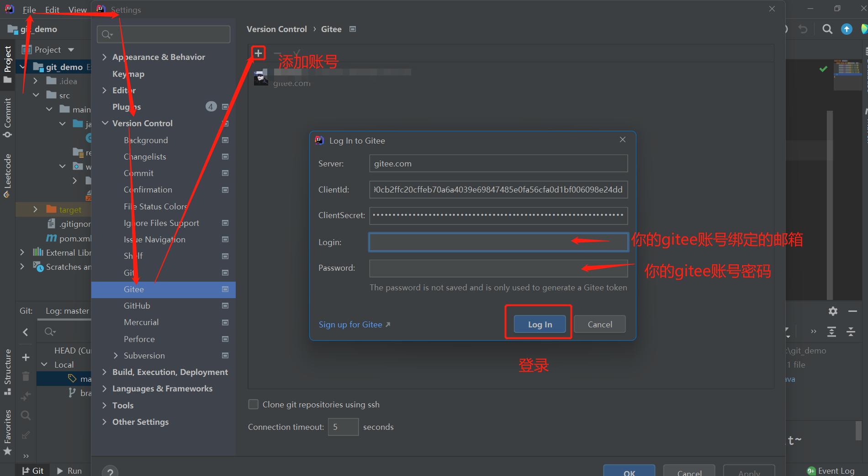Open the gear settings icon in Git panel
This screenshot has height=476, width=868.
coord(833,311)
